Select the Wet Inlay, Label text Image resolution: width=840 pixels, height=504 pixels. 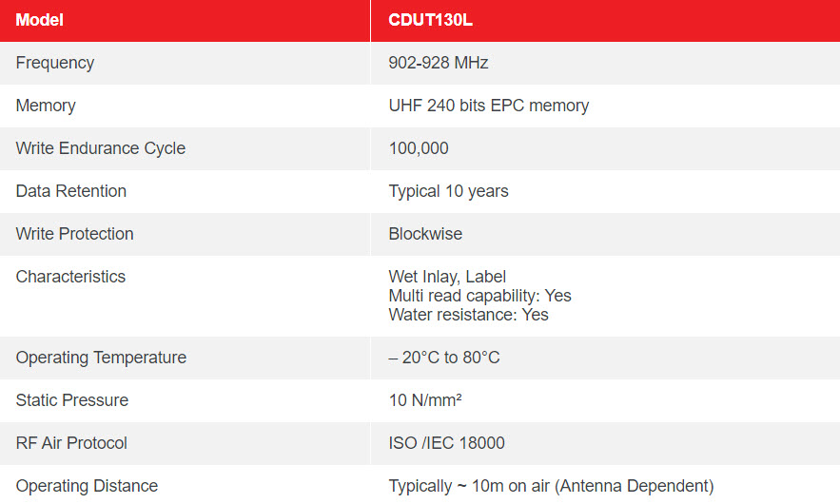click(447, 277)
